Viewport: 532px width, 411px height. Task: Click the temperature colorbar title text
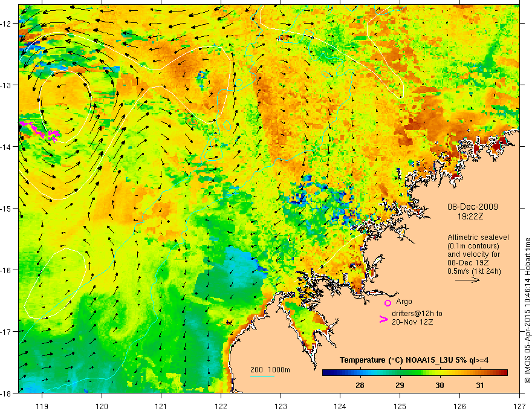414,360
